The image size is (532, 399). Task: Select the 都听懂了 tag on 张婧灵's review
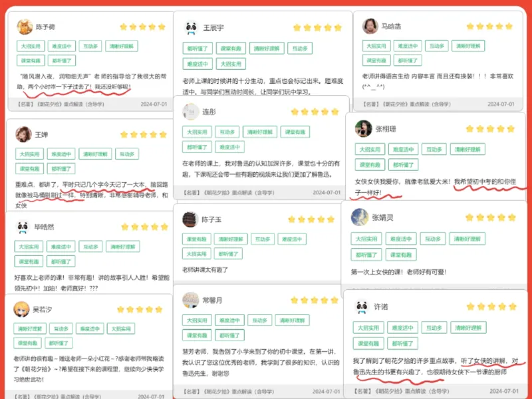coord(366,255)
